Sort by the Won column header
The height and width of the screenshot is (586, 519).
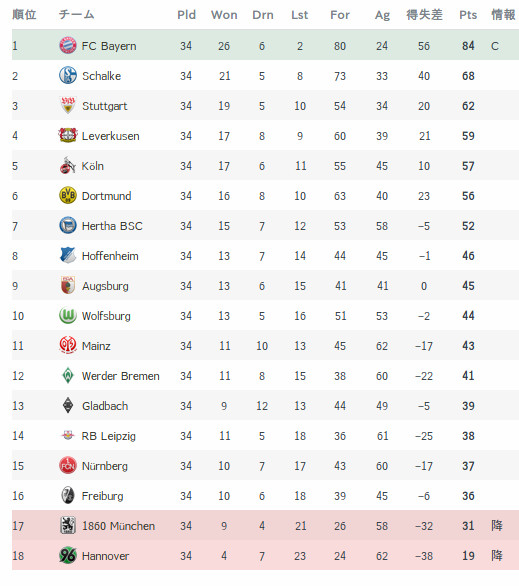224,15
